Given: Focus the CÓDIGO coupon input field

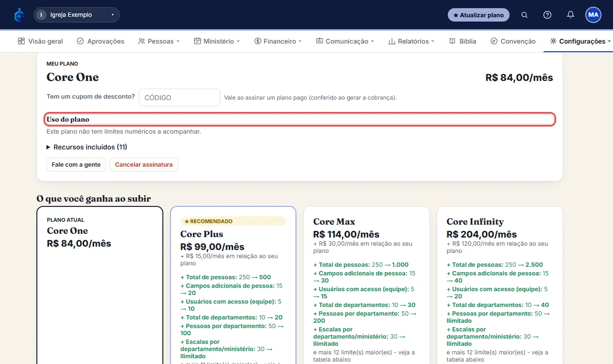Looking at the screenshot, I should tap(180, 97).
